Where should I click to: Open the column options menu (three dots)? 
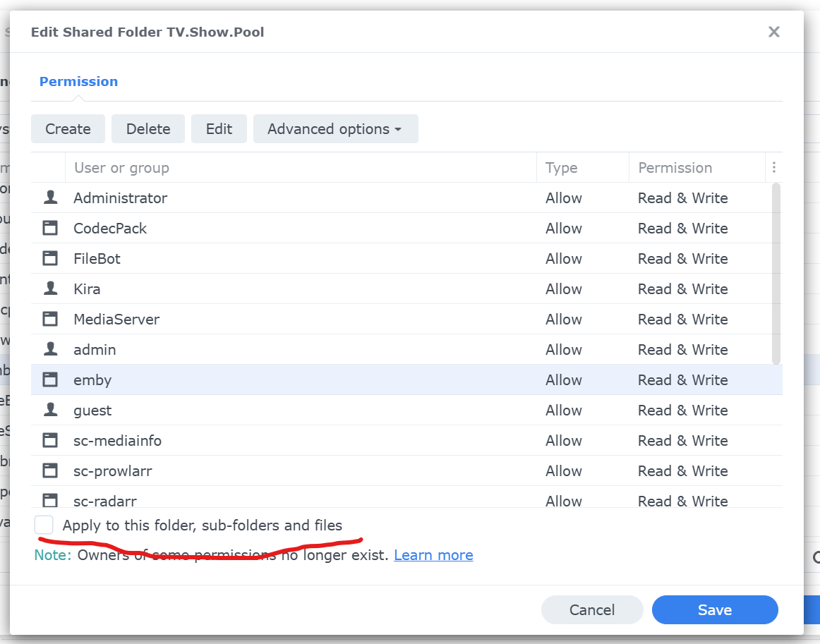coord(774,168)
